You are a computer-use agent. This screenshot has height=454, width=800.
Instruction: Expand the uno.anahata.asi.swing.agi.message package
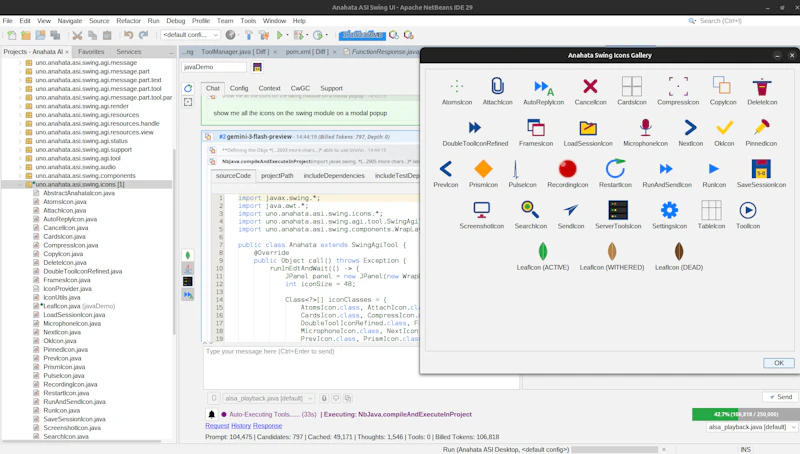tap(20, 63)
